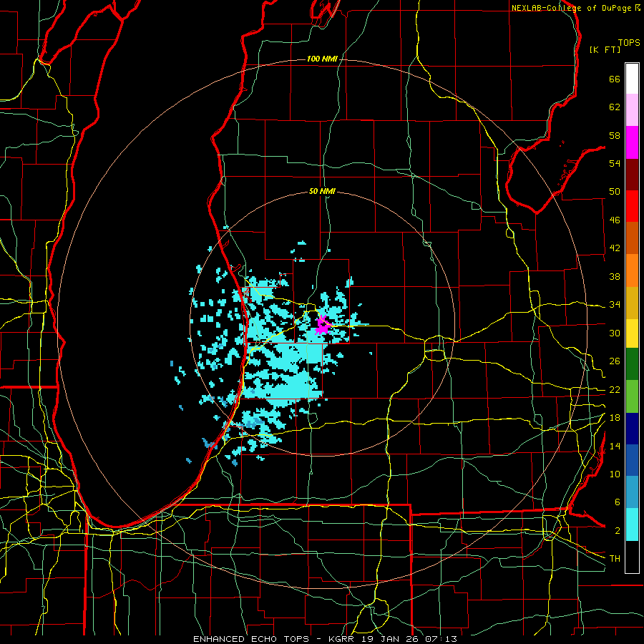
Task: Click the largest cyan echo area below the magenta cell
Action: click(x=288, y=370)
